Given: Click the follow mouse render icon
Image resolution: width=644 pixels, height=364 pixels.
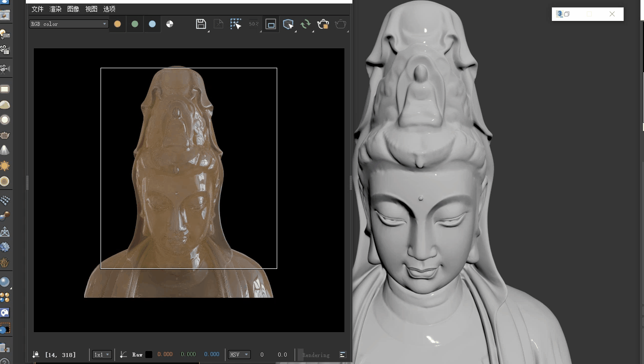Looking at the screenshot, I should 288,24.
